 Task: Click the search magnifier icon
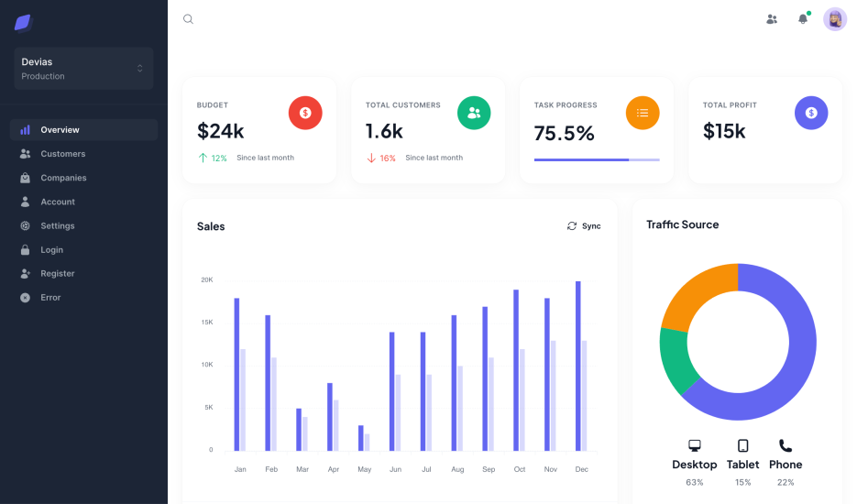188,19
